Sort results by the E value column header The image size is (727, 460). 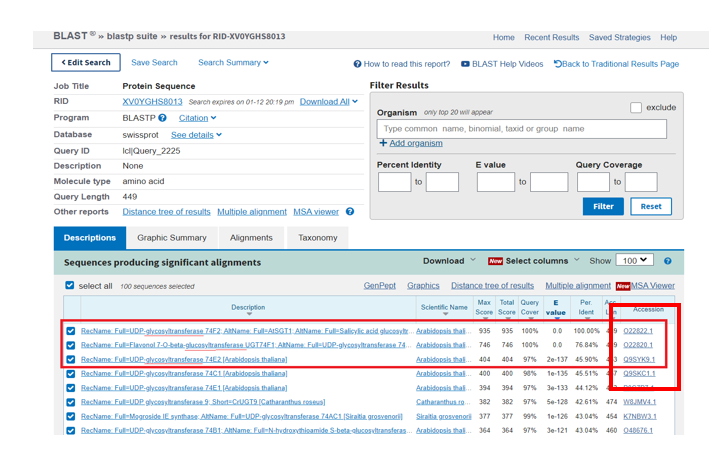pyautogui.click(x=556, y=308)
